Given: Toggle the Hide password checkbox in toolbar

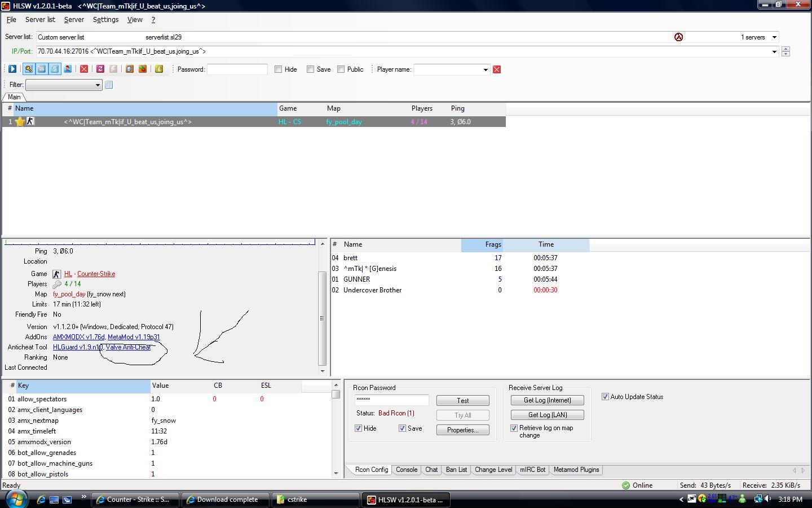Looking at the screenshot, I should [278, 69].
